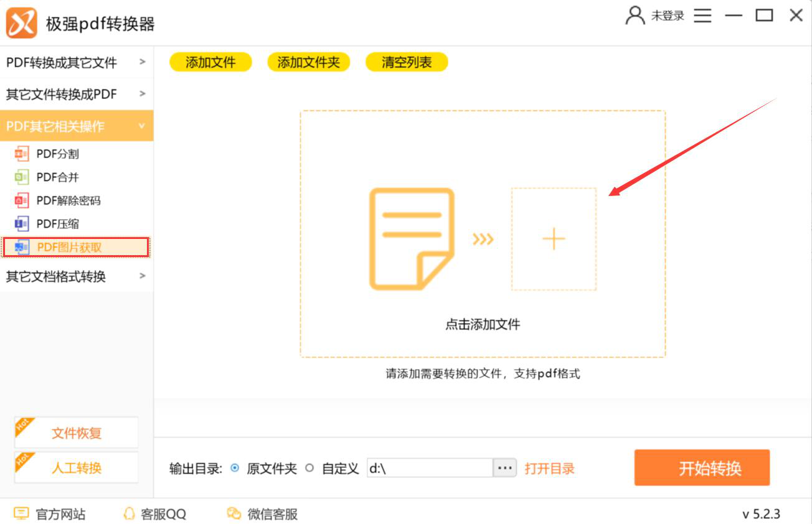Image resolution: width=812 pixels, height=524 pixels.
Task: Select the 自定义 radio button
Action: coord(309,468)
